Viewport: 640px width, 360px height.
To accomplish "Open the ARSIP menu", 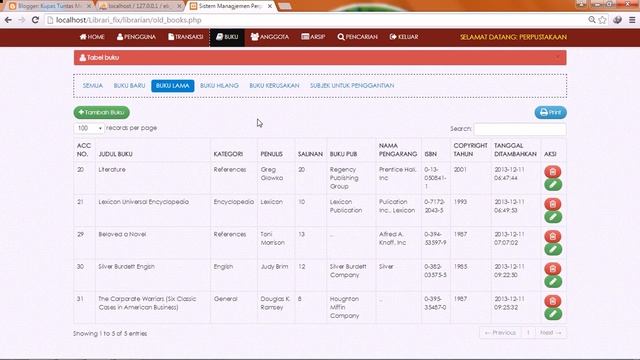I will pos(313,37).
